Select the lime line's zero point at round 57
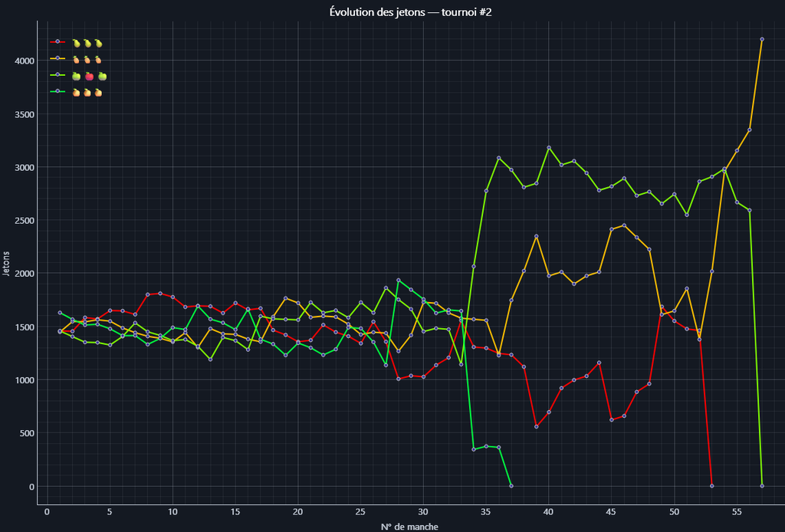785x532 pixels. [x=762, y=485]
